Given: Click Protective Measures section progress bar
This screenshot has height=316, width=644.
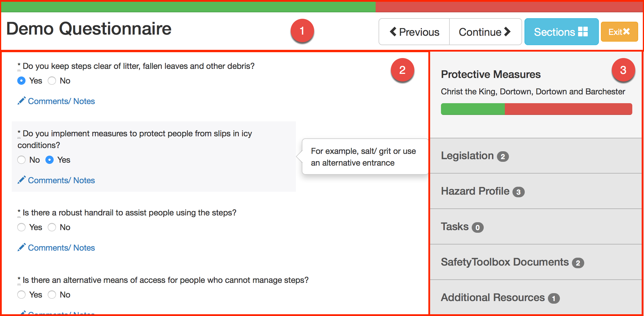Looking at the screenshot, I should (x=536, y=109).
